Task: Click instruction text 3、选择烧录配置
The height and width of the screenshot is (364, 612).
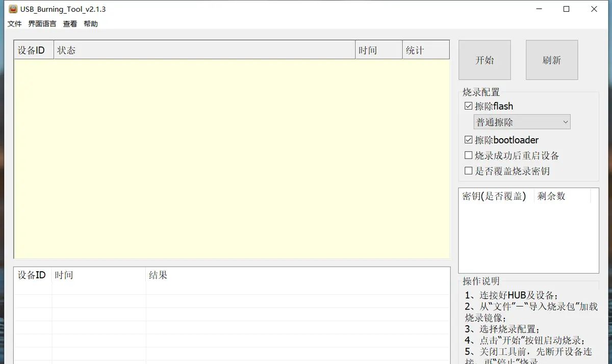Action: click(x=502, y=329)
